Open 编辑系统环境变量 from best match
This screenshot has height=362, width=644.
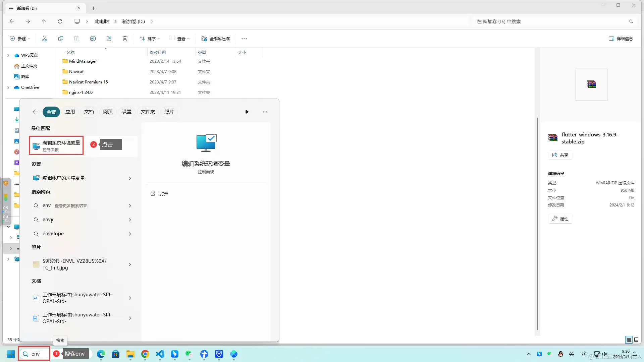(x=56, y=145)
